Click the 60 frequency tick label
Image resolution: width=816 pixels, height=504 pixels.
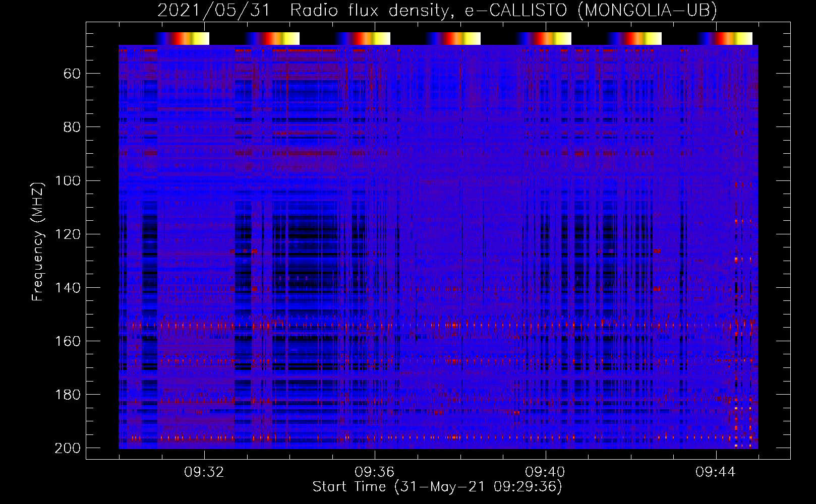tap(72, 74)
